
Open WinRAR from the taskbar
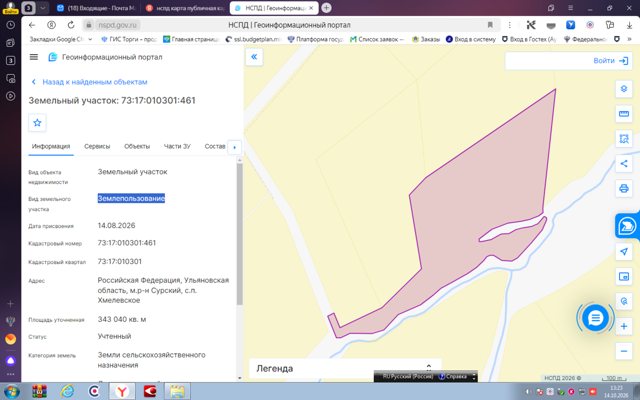(x=40, y=392)
